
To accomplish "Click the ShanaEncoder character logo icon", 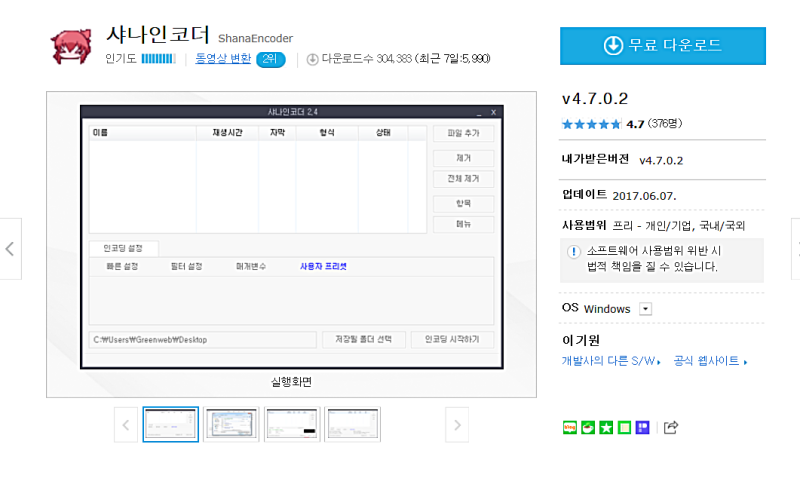I will point(71,47).
